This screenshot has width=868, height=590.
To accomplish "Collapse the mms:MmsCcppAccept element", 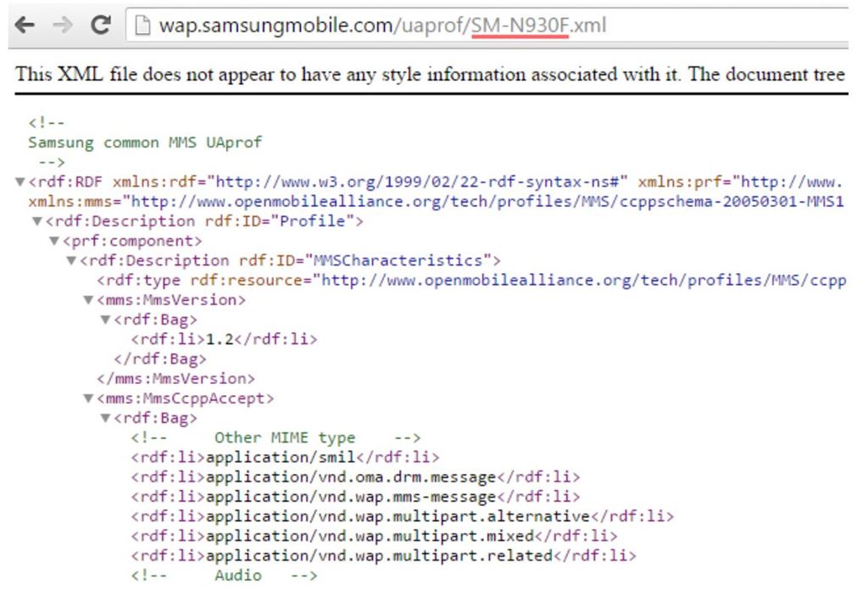I will click(88, 398).
